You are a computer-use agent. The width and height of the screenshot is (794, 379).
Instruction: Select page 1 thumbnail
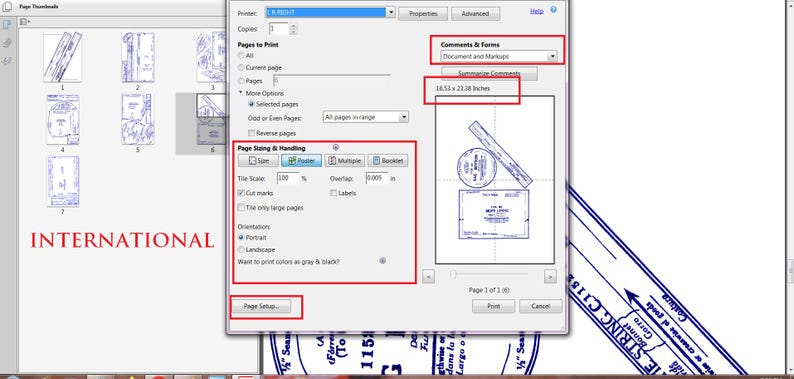point(62,57)
